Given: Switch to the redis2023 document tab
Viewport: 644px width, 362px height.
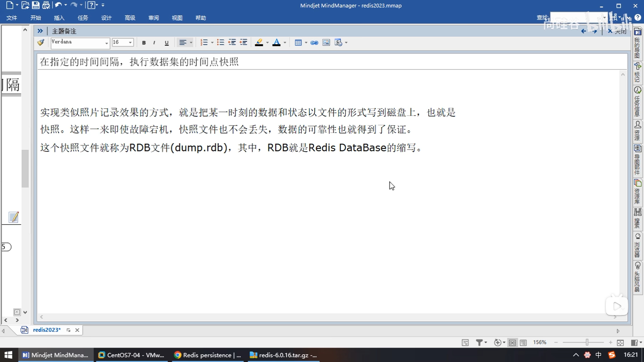Looking at the screenshot, I should tap(47, 330).
